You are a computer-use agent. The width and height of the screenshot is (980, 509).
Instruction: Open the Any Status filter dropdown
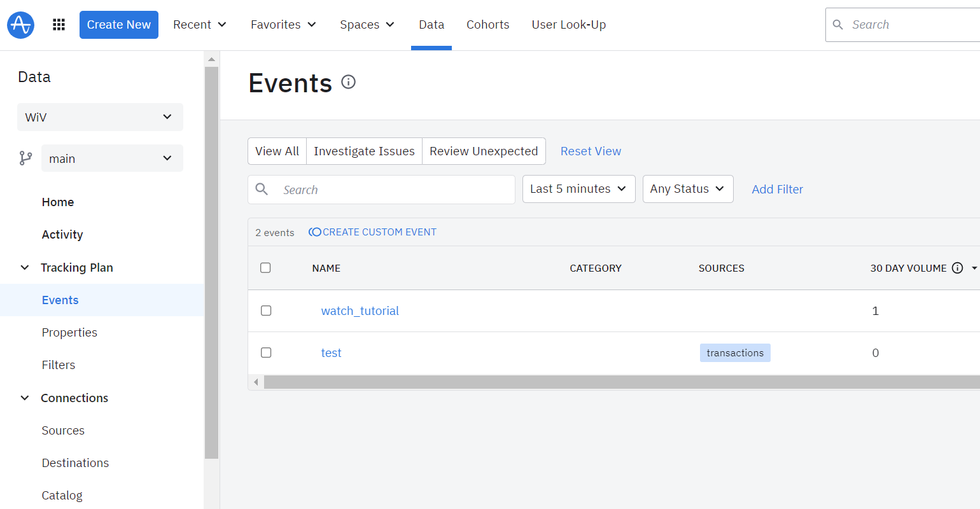688,189
